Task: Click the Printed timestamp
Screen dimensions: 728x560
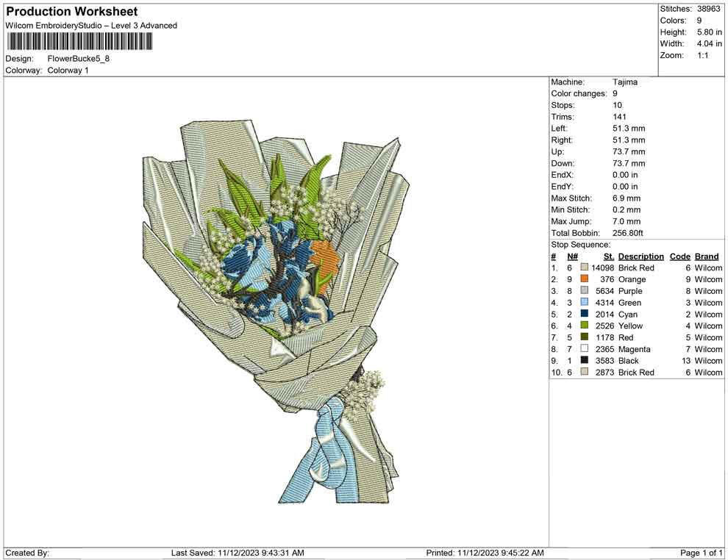Action: coord(485,553)
